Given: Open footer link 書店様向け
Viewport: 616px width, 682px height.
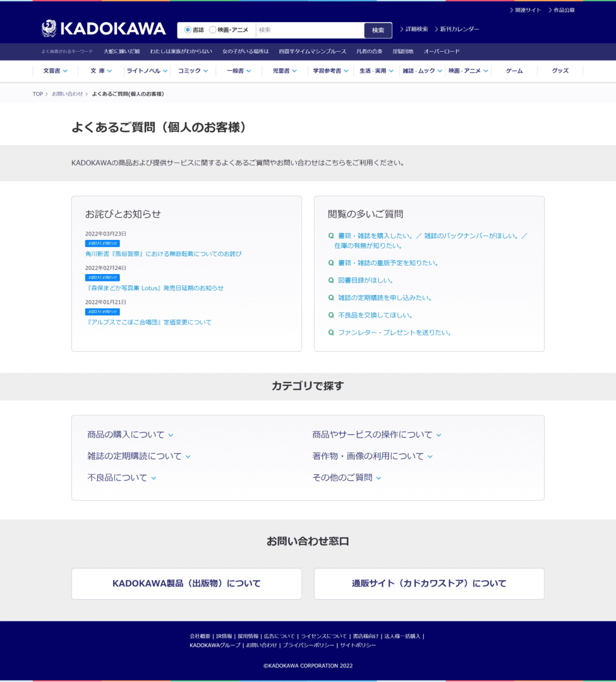Looking at the screenshot, I should [365, 637].
